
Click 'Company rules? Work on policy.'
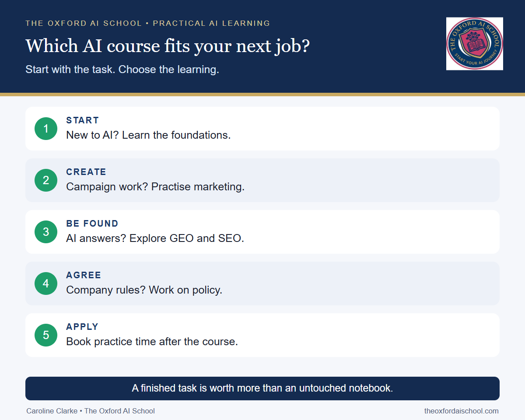click(144, 290)
